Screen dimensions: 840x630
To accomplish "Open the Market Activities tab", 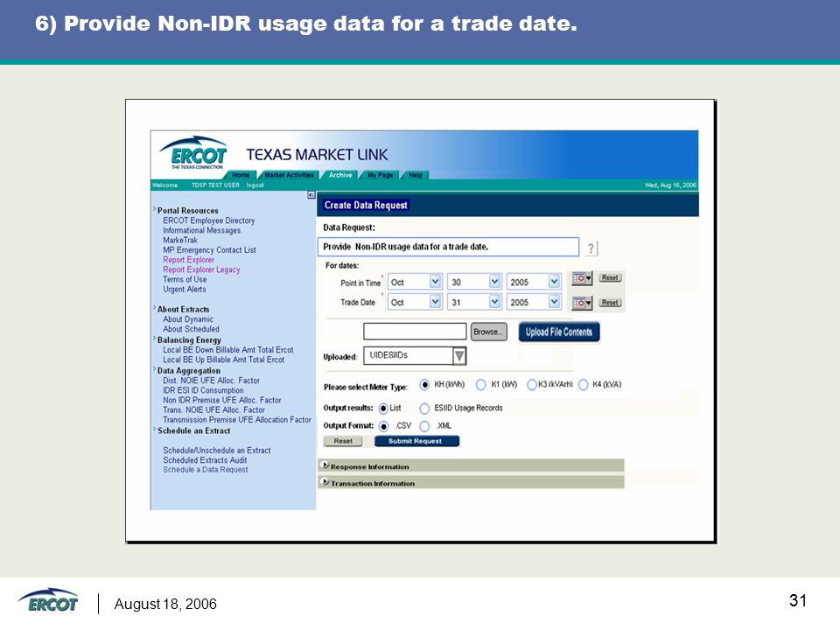I will click(290, 175).
